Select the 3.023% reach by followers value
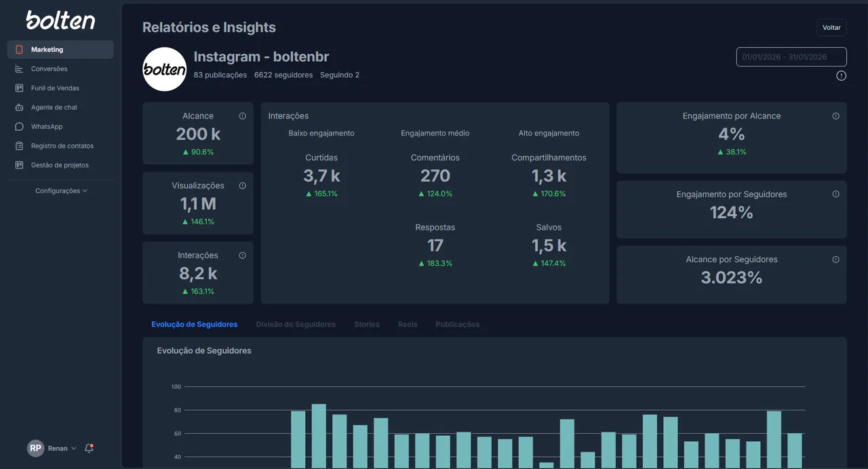The image size is (868, 469). (732, 278)
